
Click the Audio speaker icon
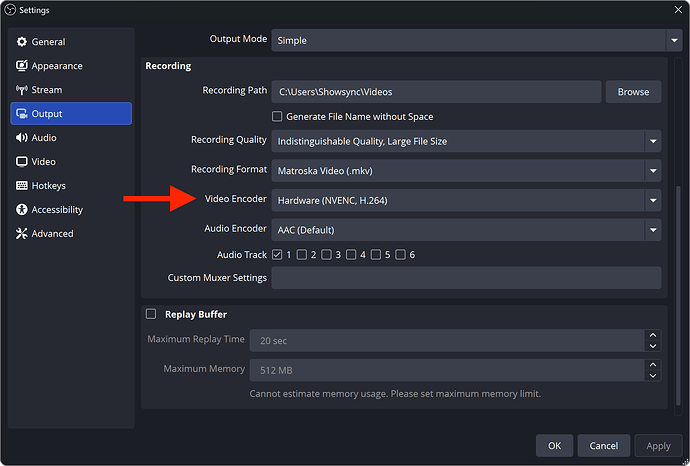pos(22,138)
